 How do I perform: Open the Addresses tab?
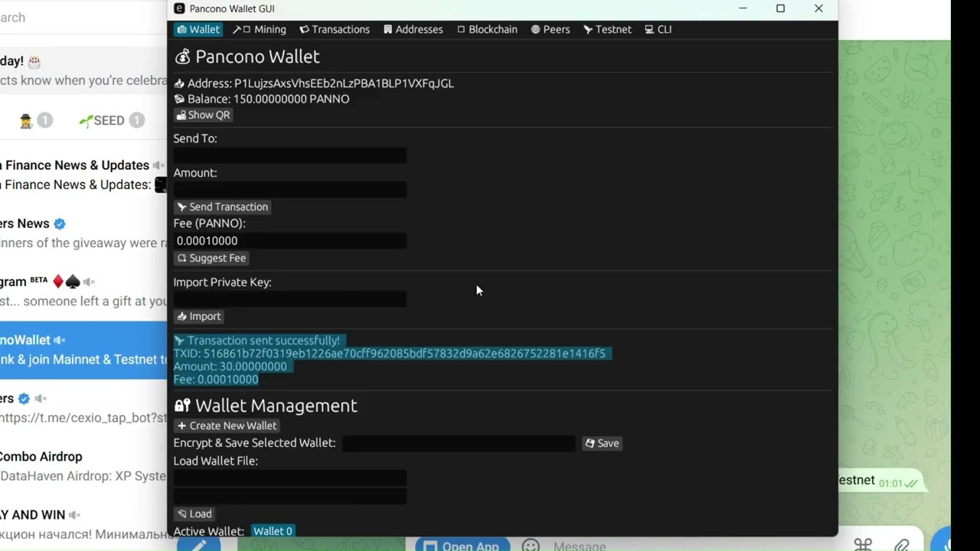click(413, 29)
